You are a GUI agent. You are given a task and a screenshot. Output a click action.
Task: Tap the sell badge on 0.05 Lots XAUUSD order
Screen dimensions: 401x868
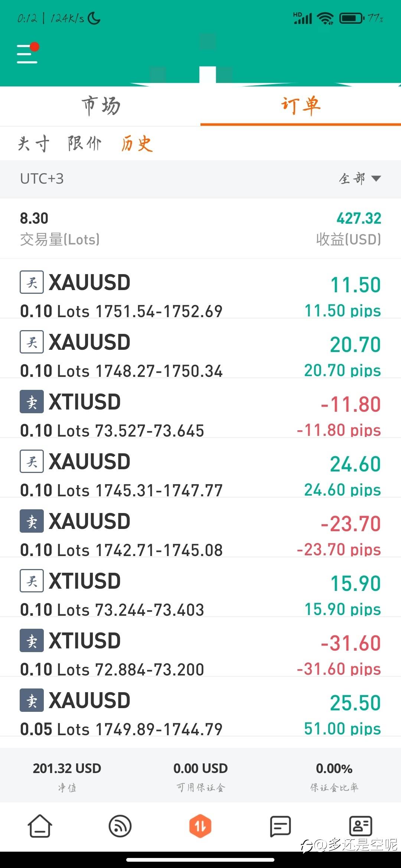pos(32,700)
